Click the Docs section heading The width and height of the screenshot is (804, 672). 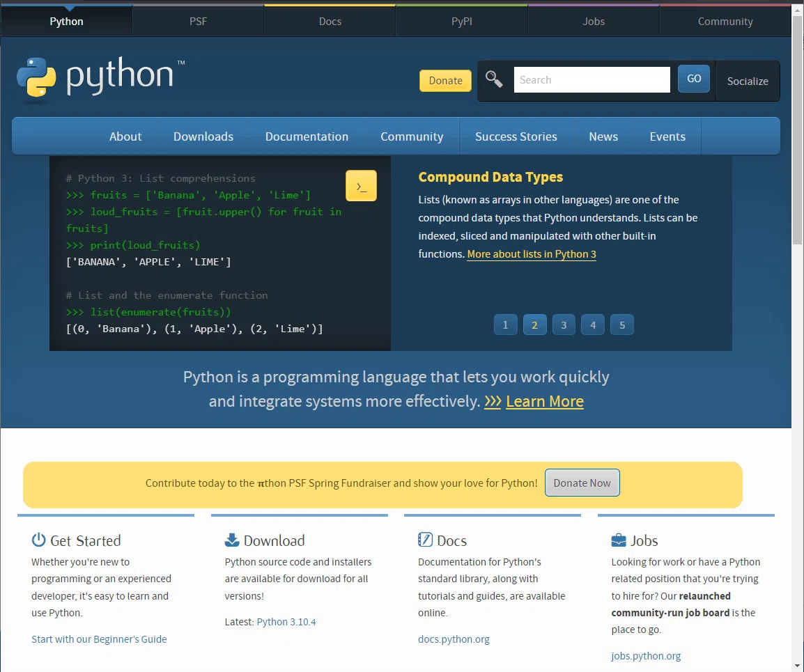(451, 541)
